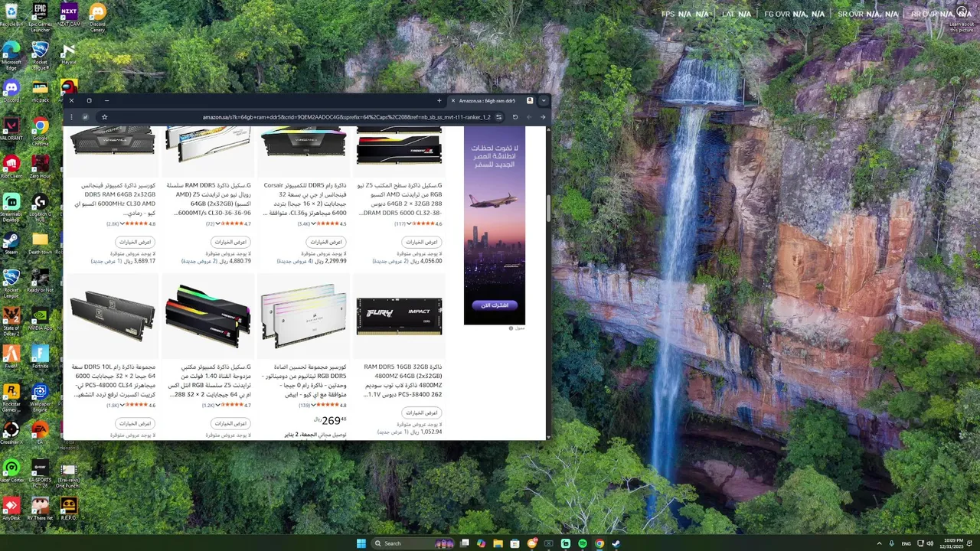Open the mc pack folder on desktop
This screenshot has width=980, height=551.
[40, 91]
